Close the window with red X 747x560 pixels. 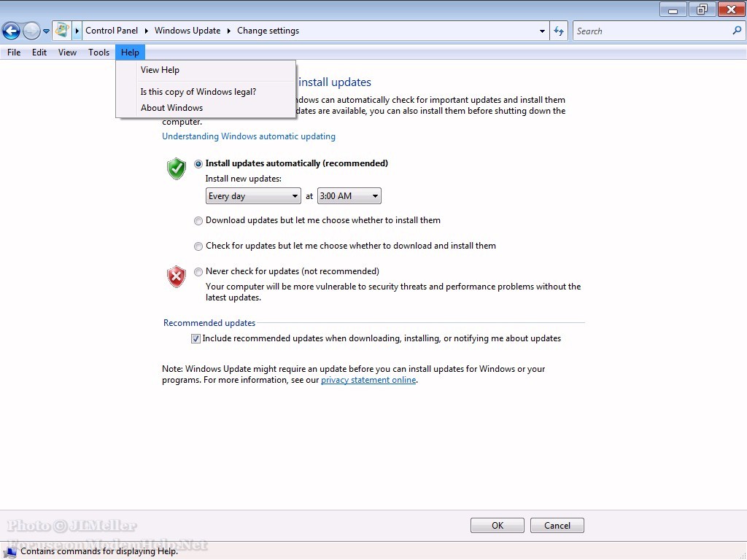(x=731, y=10)
